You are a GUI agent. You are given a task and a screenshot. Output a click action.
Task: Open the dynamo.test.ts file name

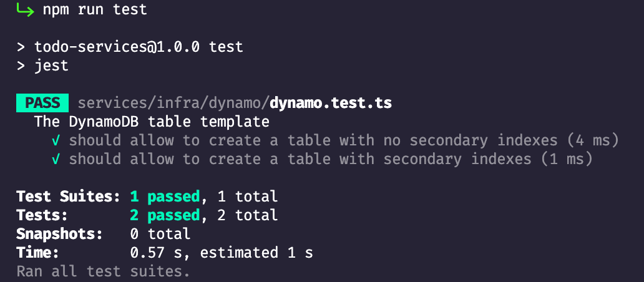331,103
